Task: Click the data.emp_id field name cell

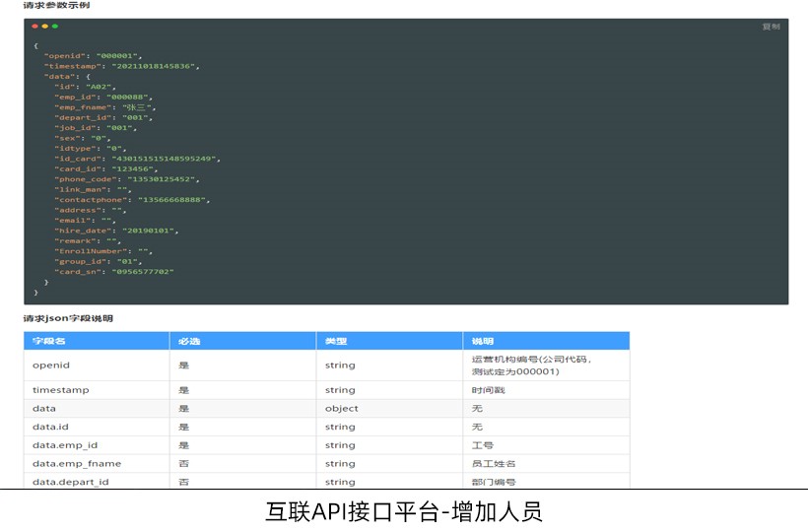Action: (x=65, y=445)
